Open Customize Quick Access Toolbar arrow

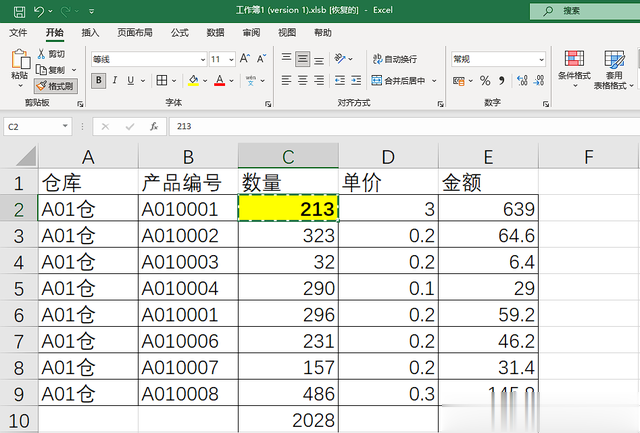[x=91, y=11]
